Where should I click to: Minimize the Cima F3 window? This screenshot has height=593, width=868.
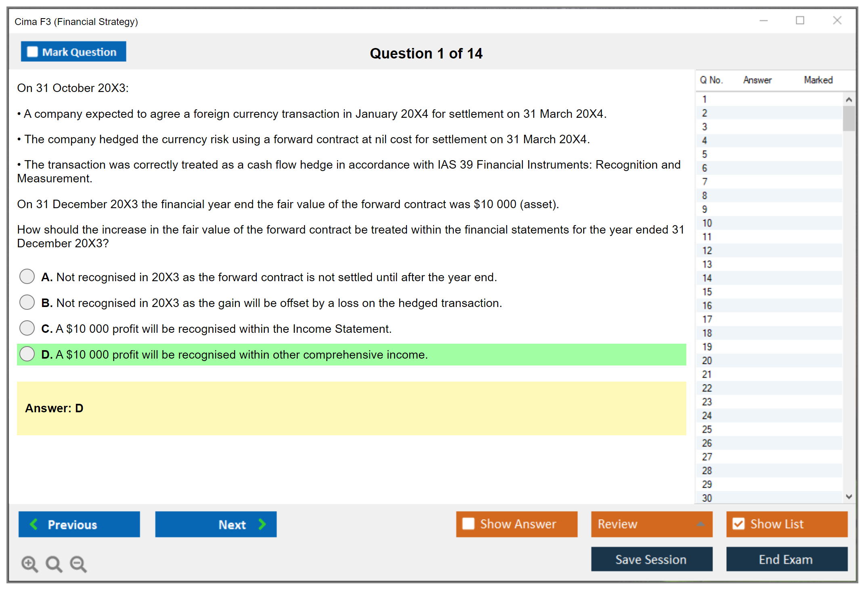pos(763,21)
